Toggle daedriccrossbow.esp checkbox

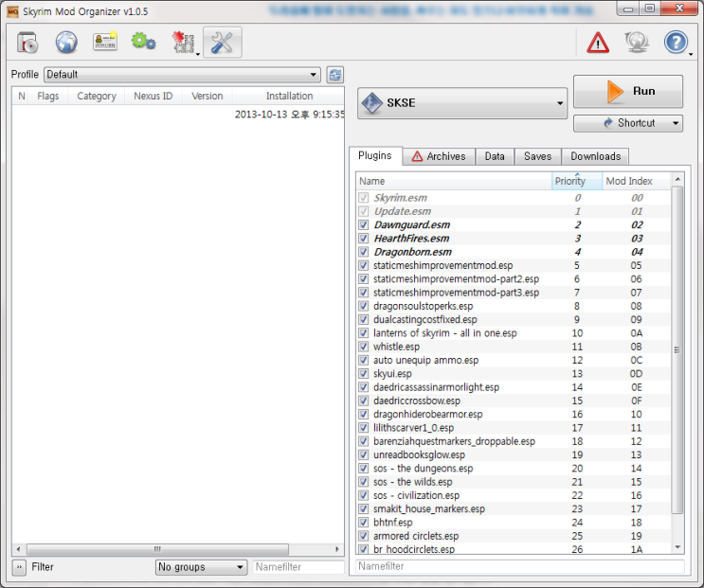[x=364, y=401]
